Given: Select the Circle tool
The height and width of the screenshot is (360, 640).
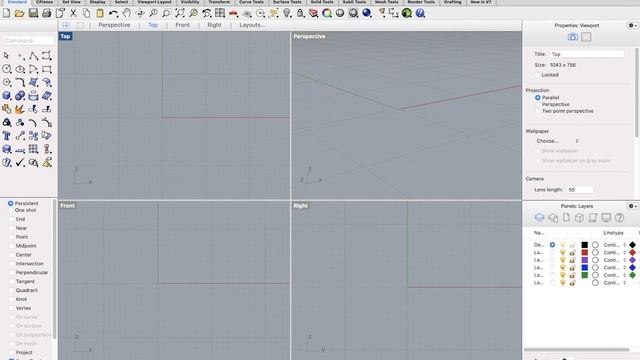Looking at the screenshot, I should 7,69.
